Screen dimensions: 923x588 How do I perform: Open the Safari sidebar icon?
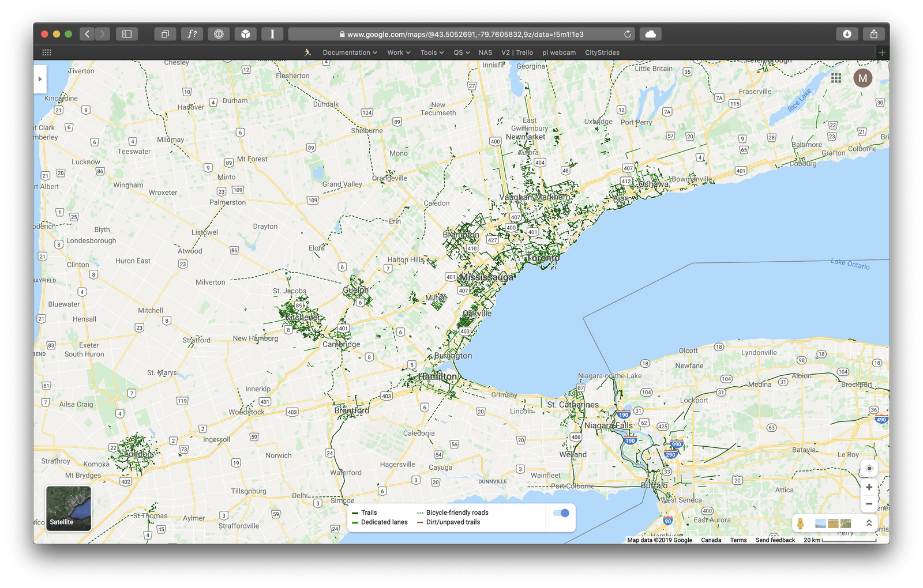[127, 34]
